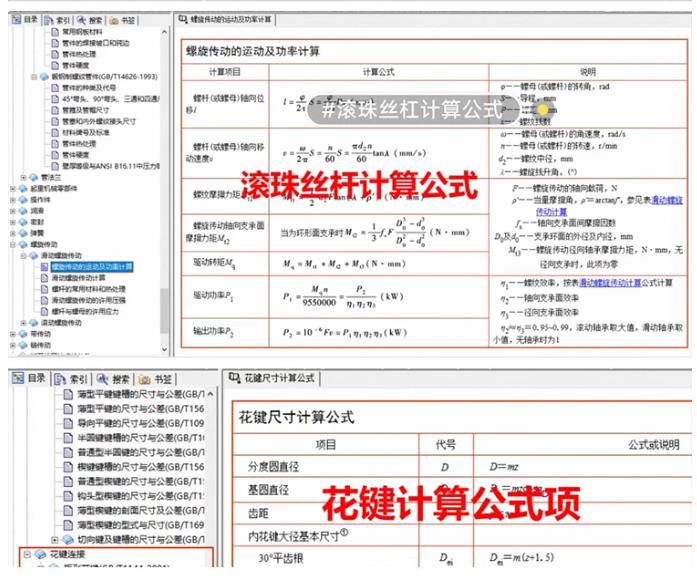Click the 代号 column header
The image size is (697, 578).
[446, 444]
